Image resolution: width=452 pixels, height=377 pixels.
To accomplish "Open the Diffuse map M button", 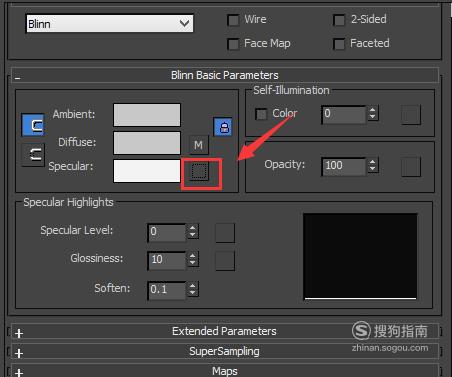I will point(199,145).
